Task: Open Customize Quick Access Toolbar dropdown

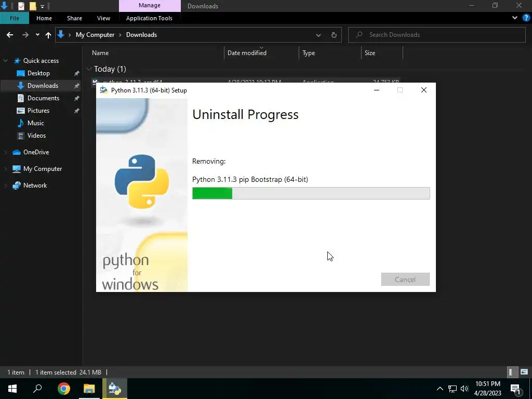Action: tap(42, 6)
